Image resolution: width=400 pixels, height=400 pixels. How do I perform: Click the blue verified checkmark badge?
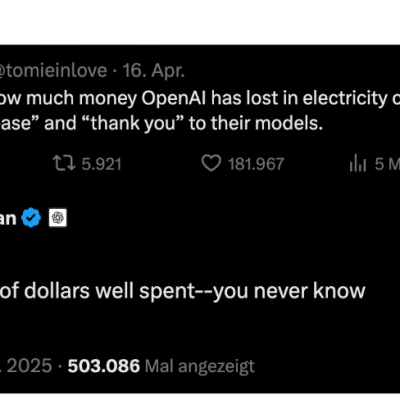tap(31, 218)
